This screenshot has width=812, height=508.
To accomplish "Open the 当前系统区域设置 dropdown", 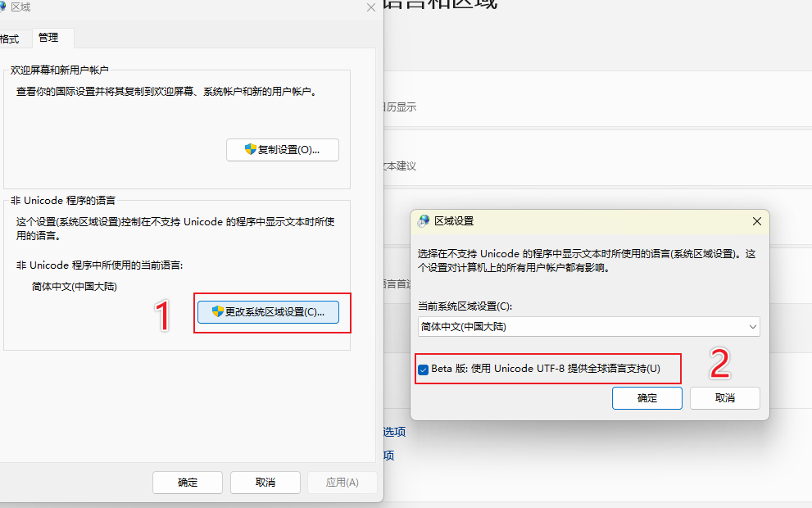I will tap(589, 327).
